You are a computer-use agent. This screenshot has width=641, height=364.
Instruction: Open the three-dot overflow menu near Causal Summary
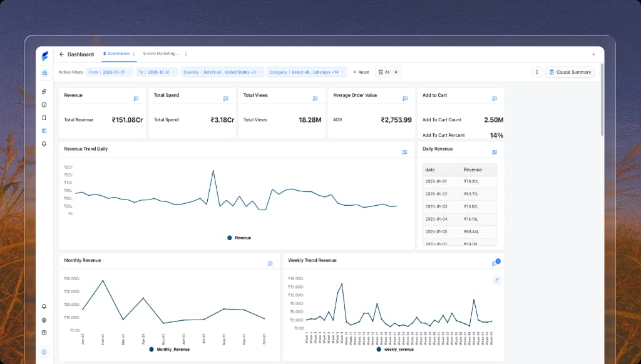(x=536, y=72)
